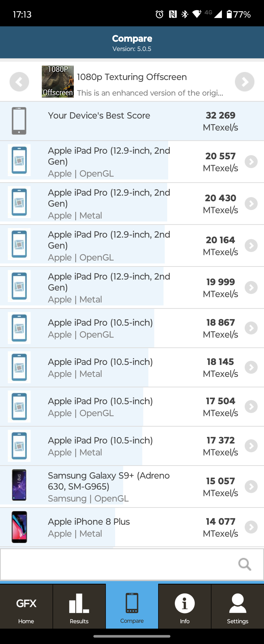Expand the Samsung Galaxy S9+ entry chevron

(x=251, y=486)
